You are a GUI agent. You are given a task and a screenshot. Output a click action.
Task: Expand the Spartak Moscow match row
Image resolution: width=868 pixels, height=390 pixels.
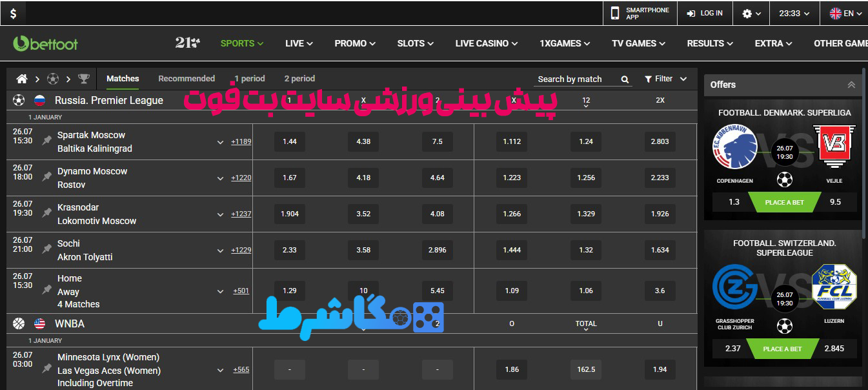point(221,142)
